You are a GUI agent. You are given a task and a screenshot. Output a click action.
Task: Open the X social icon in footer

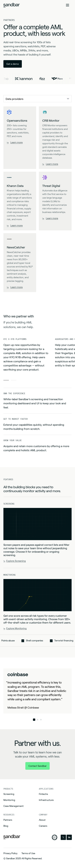point(63,837)
